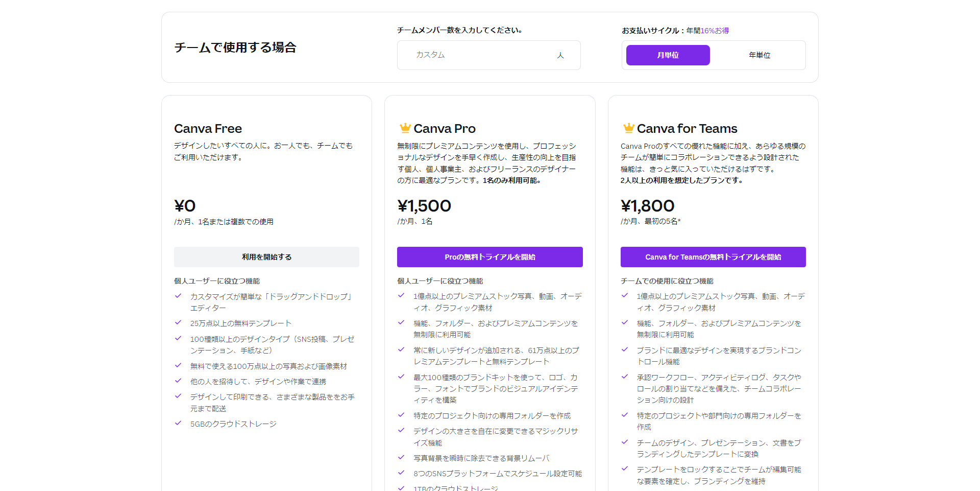This screenshot has width=980, height=491.
Task: Start the Proの無料トライアルを開始 button
Action: 490,257
